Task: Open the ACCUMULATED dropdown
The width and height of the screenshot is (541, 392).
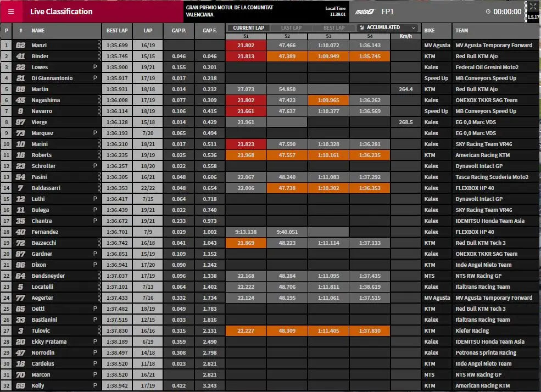Action: (x=387, y=27)
